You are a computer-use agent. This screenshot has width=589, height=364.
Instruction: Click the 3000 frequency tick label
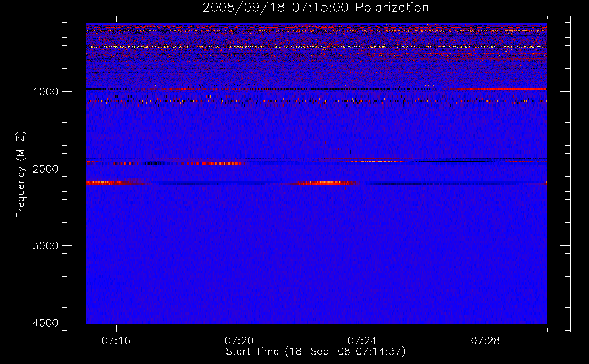pos(46,246)
